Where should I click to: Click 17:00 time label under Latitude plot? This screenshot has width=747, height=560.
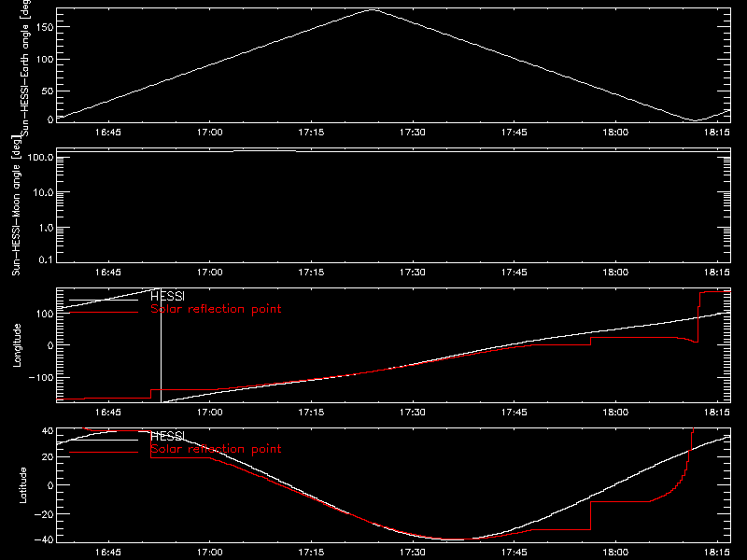click(209, 553)
